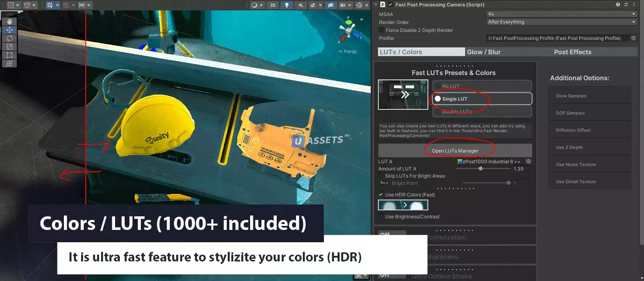Open the MSAA 4x dropdown

[561, 14]
